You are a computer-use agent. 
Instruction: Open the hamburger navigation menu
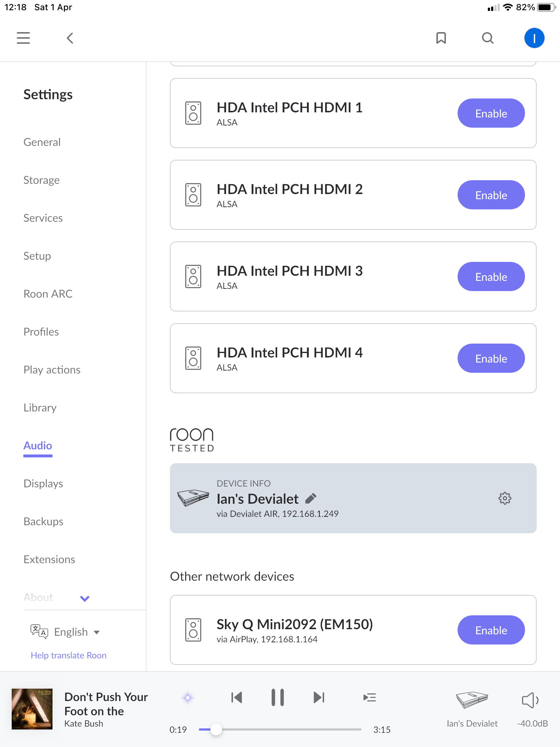coord(23,38)
